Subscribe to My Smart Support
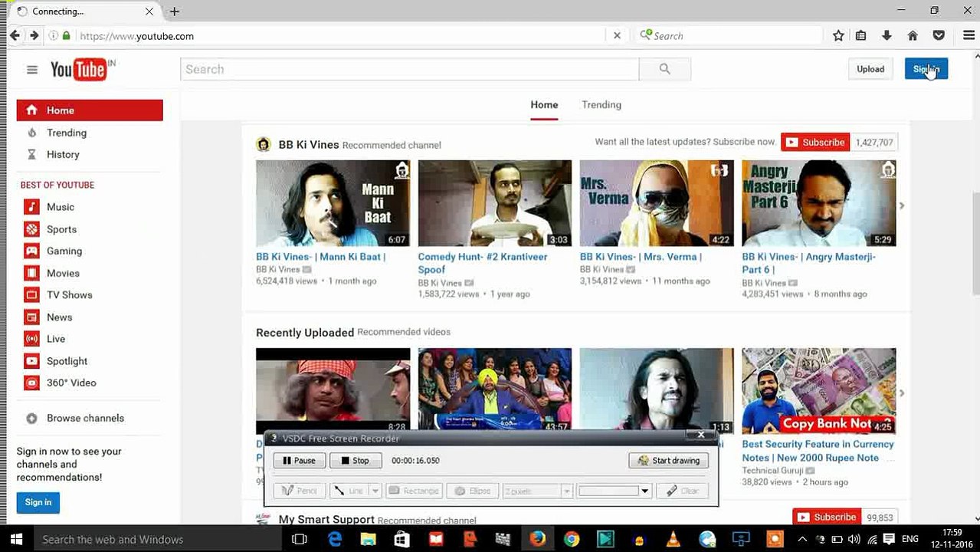Viewport: 980px width, 552px height. (827, 517)
